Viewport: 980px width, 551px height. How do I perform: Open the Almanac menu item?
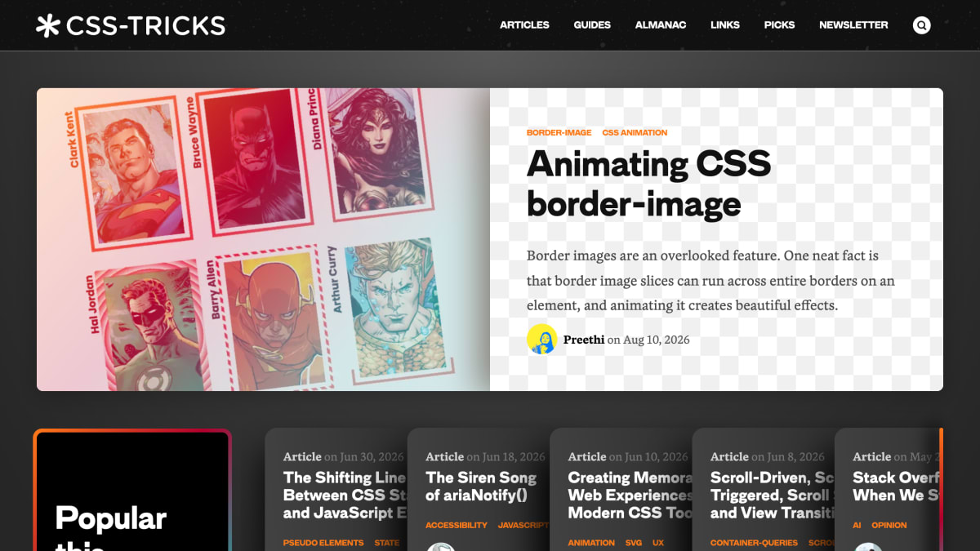(661, 25)
